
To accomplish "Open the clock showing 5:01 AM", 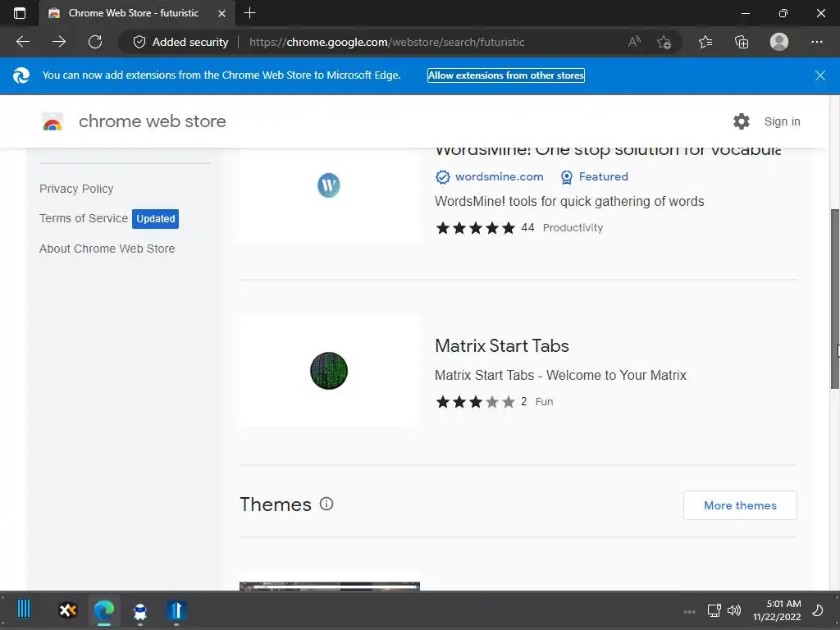I will (x=777, y=610).
